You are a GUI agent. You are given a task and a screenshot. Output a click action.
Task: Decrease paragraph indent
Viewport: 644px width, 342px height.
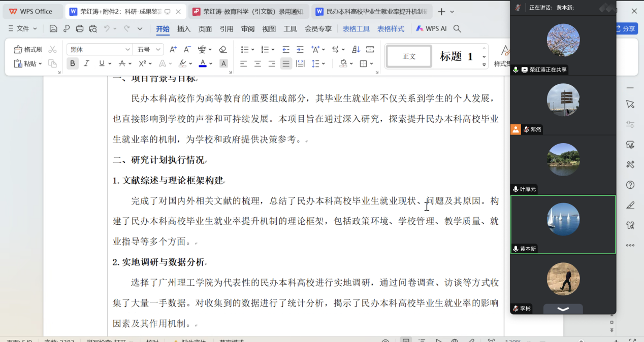coord(286,49)
